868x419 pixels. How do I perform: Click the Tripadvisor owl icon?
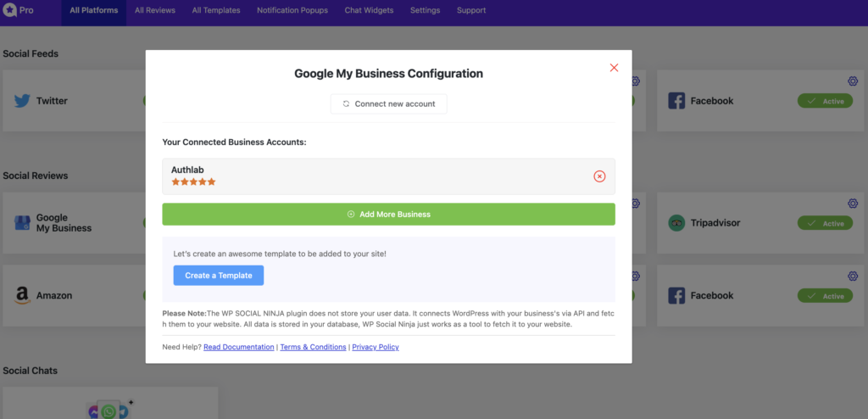[x=676, y=223]
